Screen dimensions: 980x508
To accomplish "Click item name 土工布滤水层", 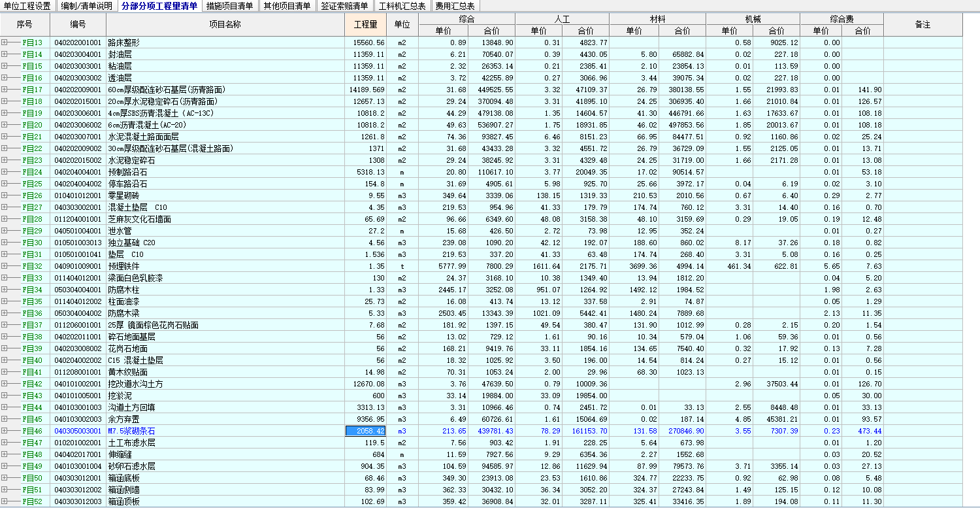I will tap(131, 443).
